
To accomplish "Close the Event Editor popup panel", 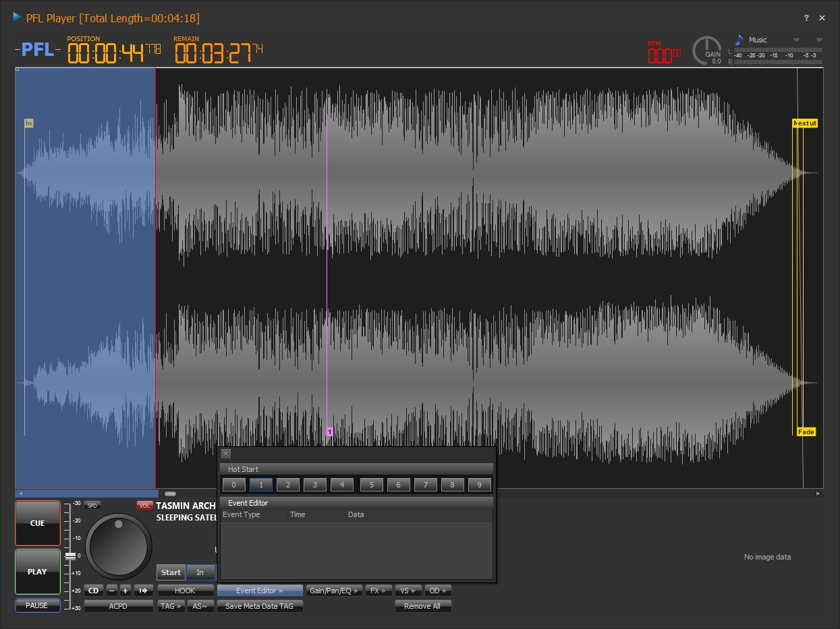I will point(226,454).
